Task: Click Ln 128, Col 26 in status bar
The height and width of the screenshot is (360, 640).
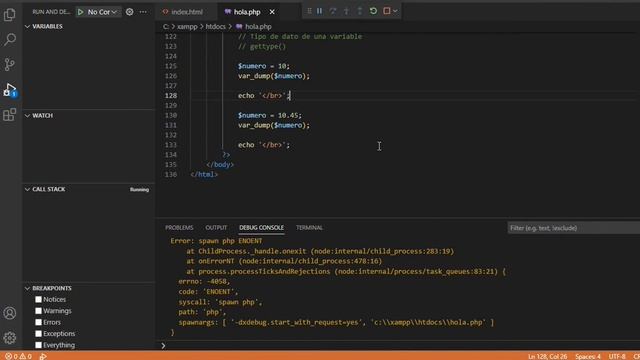Action: (547, 356)
